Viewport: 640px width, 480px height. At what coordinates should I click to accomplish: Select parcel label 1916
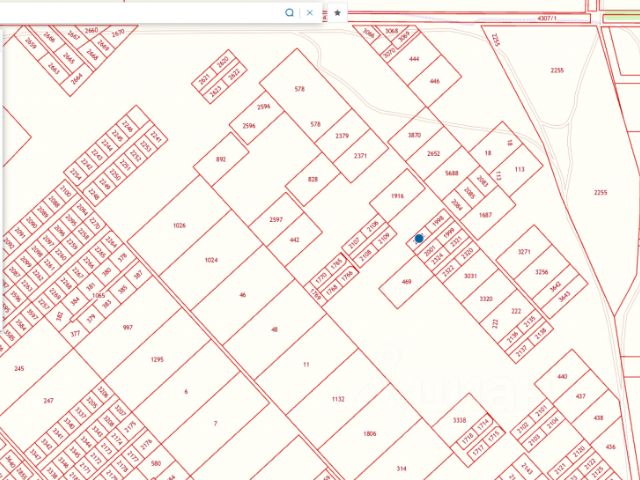pyautogui.click(x=397, y=196)
